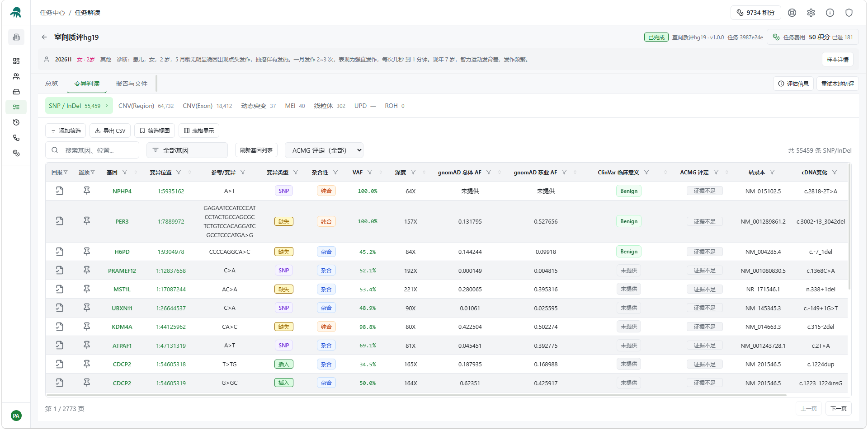Click the back arrow beside 室间质评hg19

tap(44, 37)
